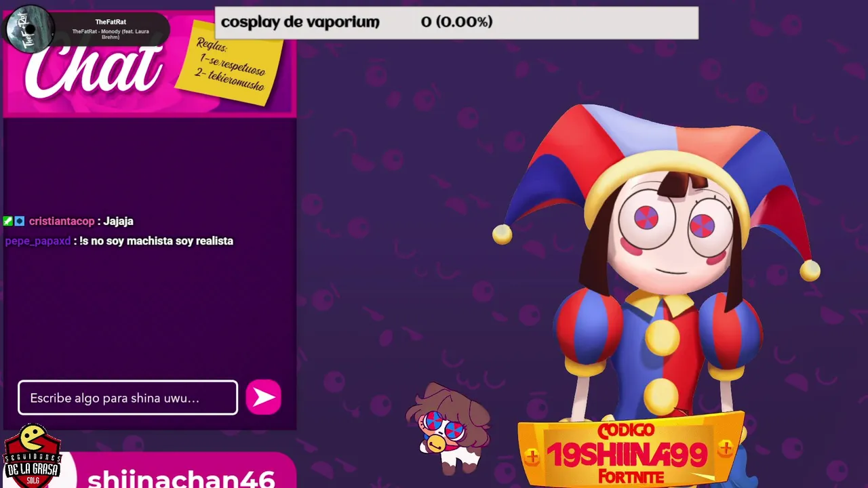Click message '!s no soy machista soy realista'
Screen dimensions: 868x488
pyautogui.click(x=156, y=241)
